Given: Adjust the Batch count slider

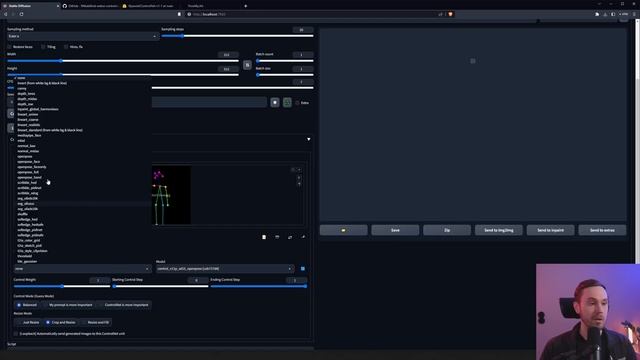Looking at the screenshot, I should [x=284, y=61].
